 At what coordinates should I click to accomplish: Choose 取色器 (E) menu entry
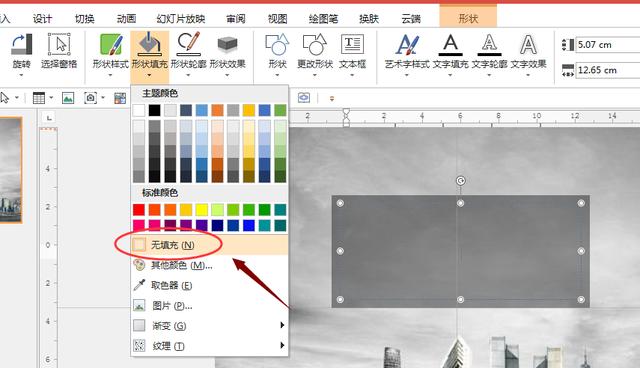210,285
